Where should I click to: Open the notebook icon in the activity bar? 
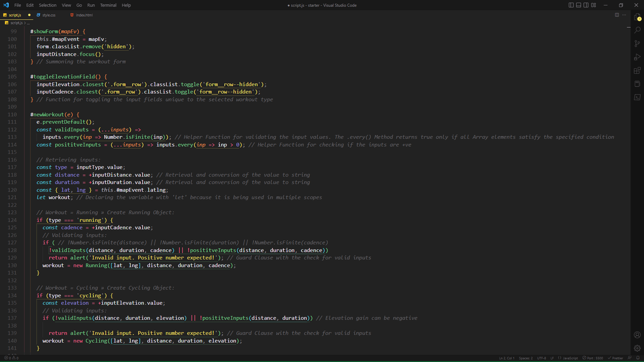point(637,84)
